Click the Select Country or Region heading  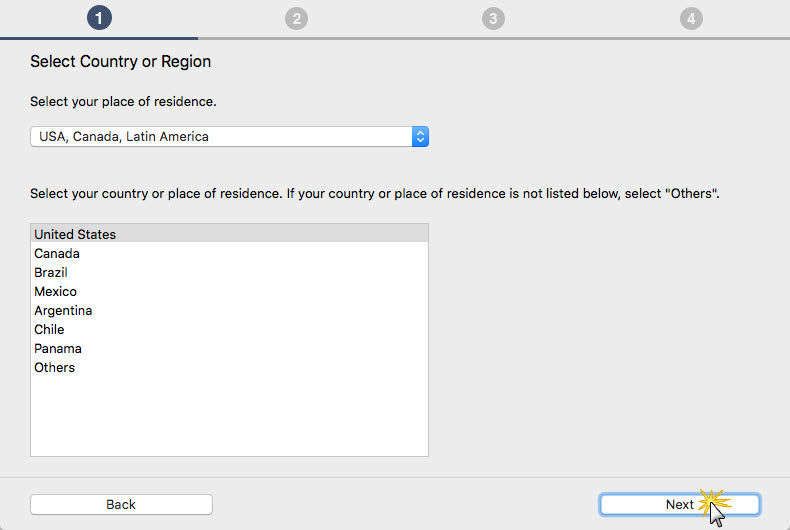[120, 62]
